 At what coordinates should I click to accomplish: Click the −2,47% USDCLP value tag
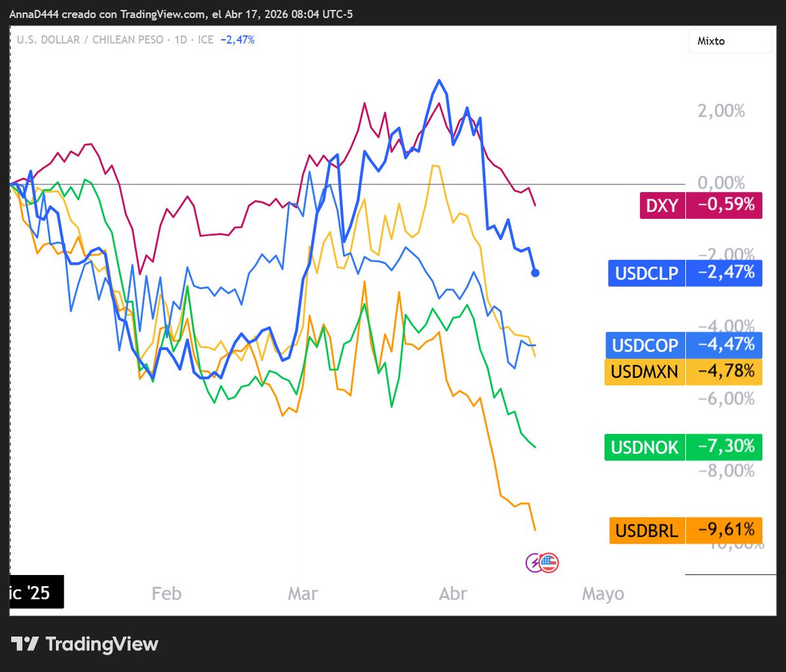point(724,273)
